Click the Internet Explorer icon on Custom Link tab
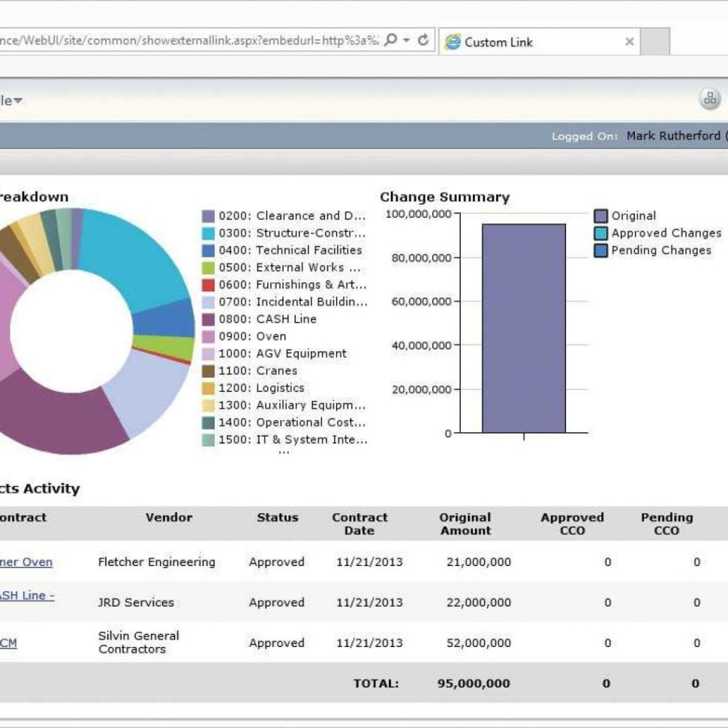The image size is (728, 728). [x=453, y=42]
